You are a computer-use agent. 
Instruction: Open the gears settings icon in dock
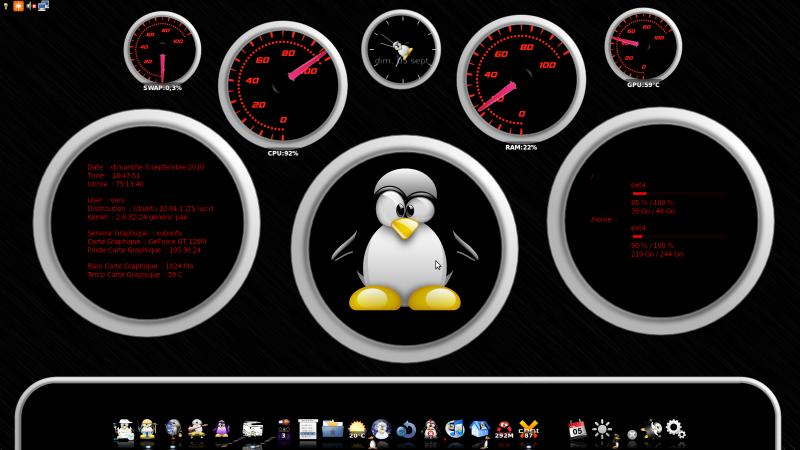(x=675, y=429)
